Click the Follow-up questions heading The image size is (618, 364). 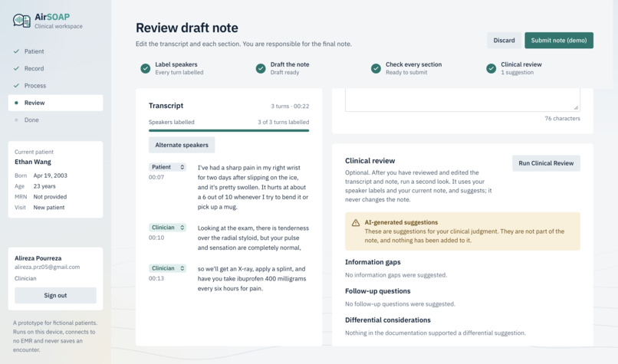click(377, 291)
